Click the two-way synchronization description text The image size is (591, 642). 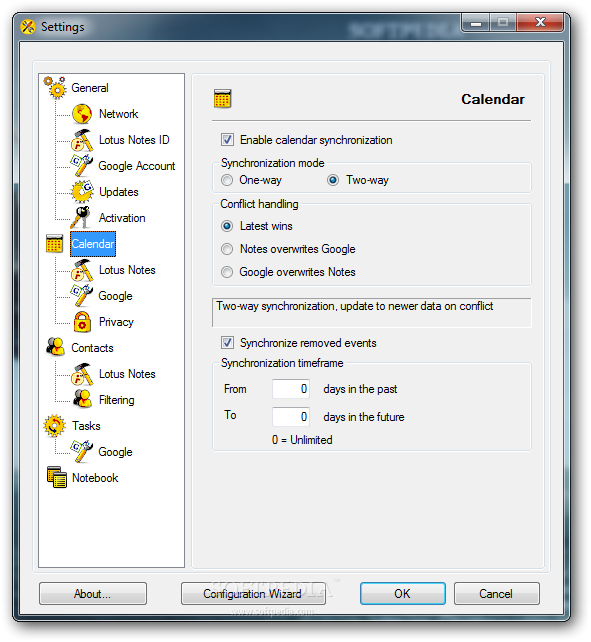click(355, 306)
